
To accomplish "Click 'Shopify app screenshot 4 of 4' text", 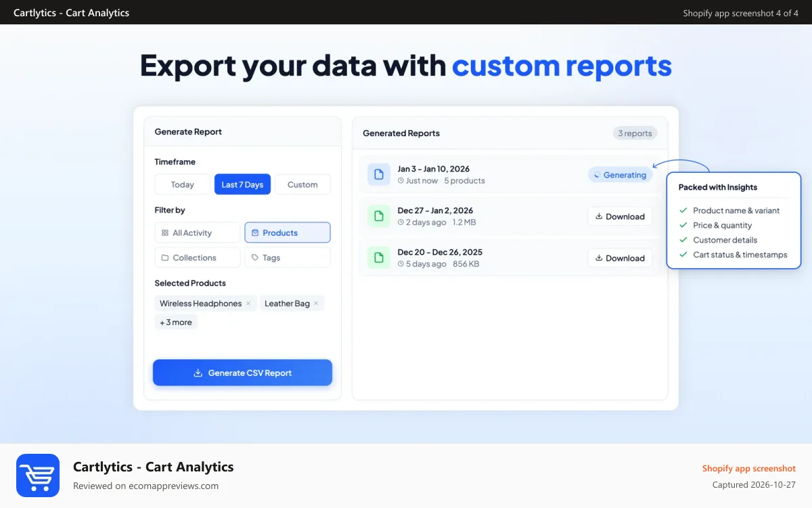I will point(741,14).
